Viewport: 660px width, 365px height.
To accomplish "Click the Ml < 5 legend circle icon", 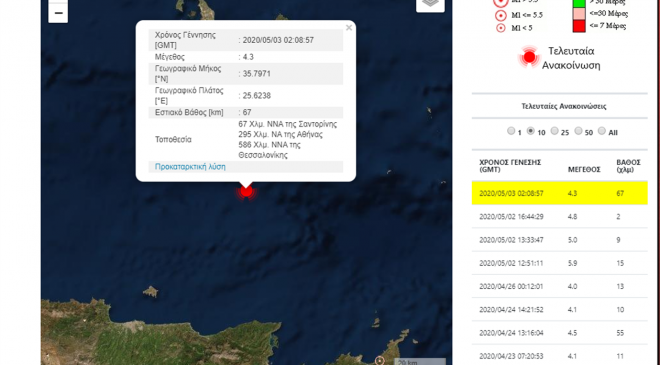I will point(500,28).
